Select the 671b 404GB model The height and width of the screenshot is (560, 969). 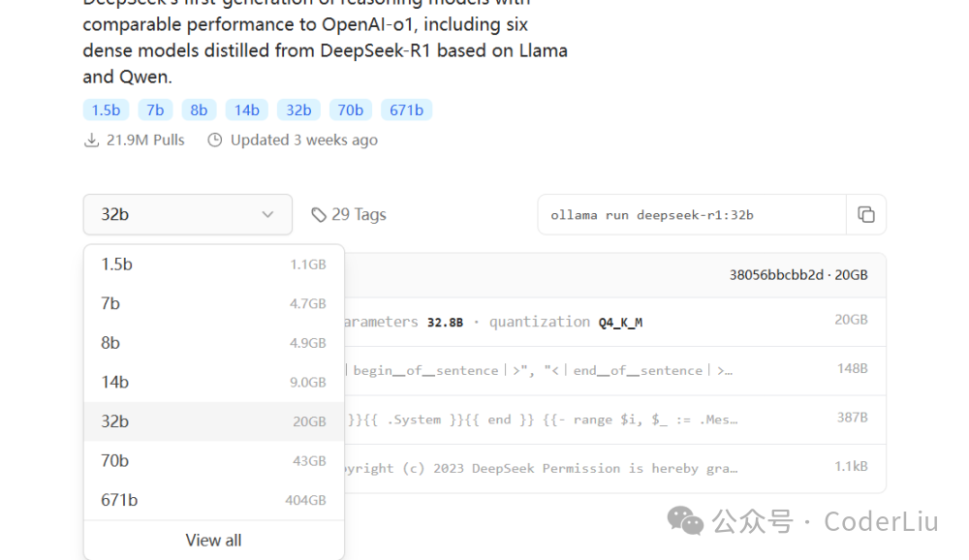tap(214, 500)
